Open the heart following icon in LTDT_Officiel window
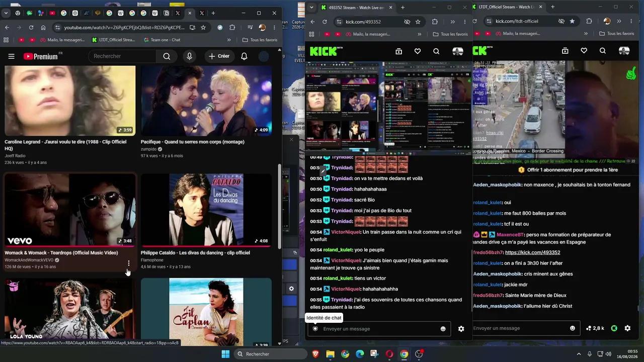Screen dimensions: 644x362 pyautogui.click(x=584, y=51)
